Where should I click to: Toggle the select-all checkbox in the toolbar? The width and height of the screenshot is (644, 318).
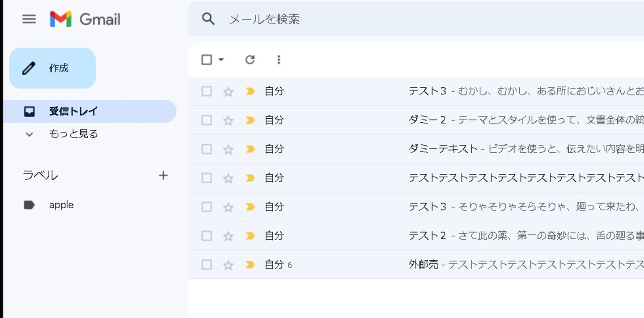point(207,60)
